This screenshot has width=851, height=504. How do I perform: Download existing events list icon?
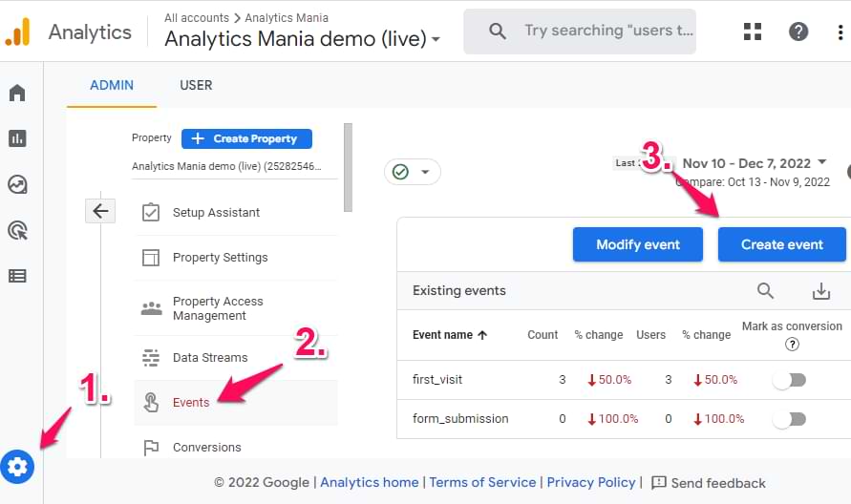click(x=821, y=291)
